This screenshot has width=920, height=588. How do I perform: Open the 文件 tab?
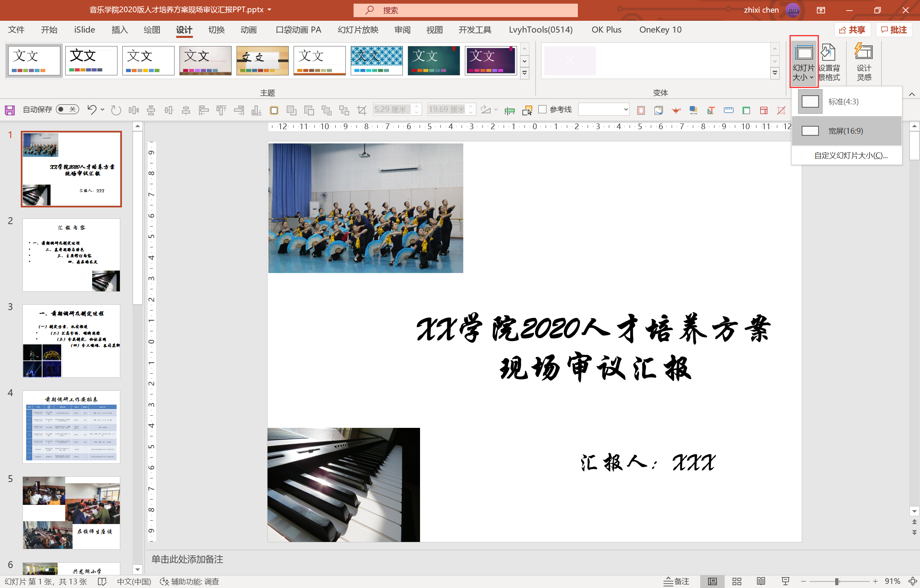pyautogui.click(x=16, y=30)
